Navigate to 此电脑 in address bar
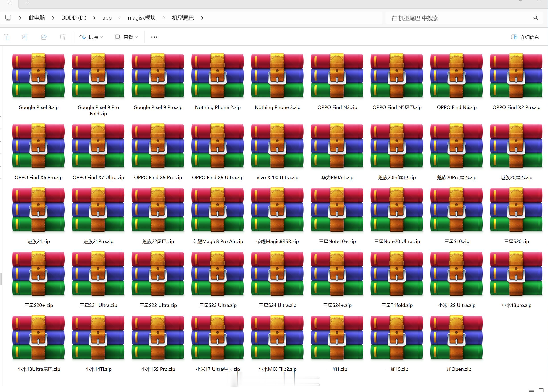This screenshot has width=548, height=392. tap(37, 18)
